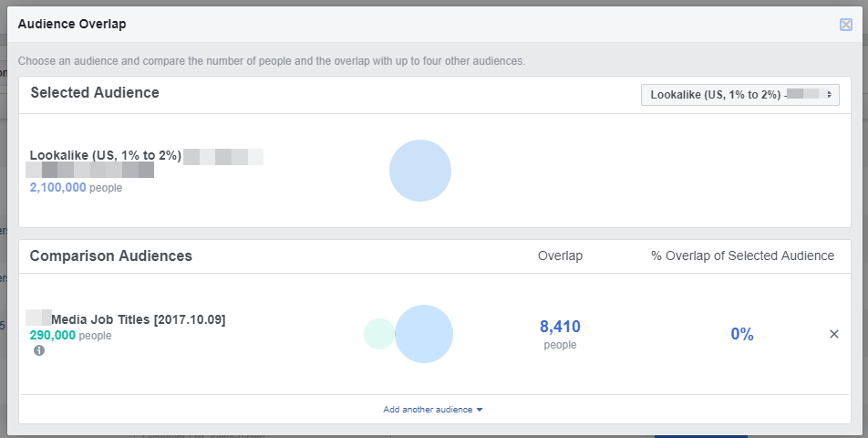Select the Lookalike (US, 1% to 2%) audience name

pyautogui.click(x=106, y=155)
